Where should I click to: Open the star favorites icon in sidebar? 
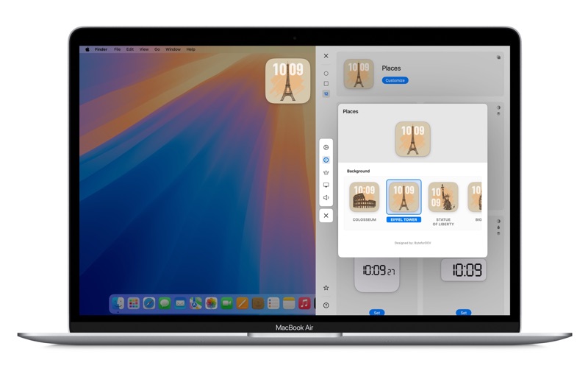[x=326, y=288]
